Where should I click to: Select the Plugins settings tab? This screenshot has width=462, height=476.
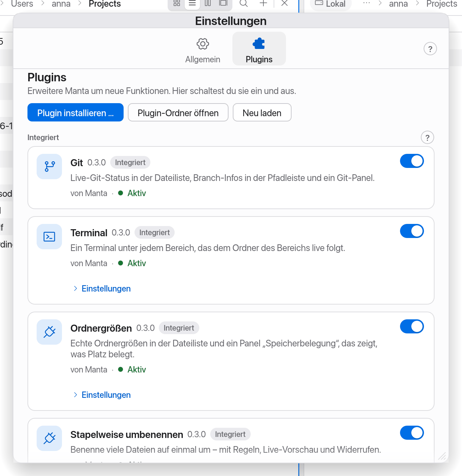259,49
